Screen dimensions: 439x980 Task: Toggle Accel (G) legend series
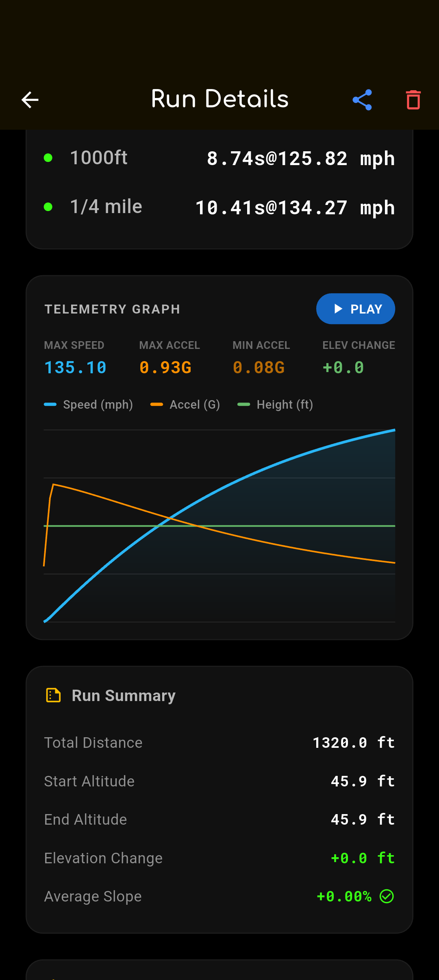tap(185, 405)
